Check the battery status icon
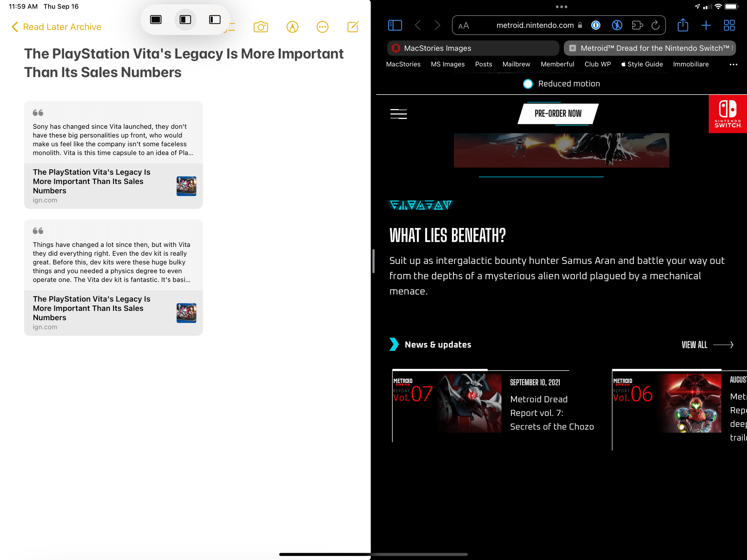The width and height of the screenshot is (747, 560). (x=731, y=6)
